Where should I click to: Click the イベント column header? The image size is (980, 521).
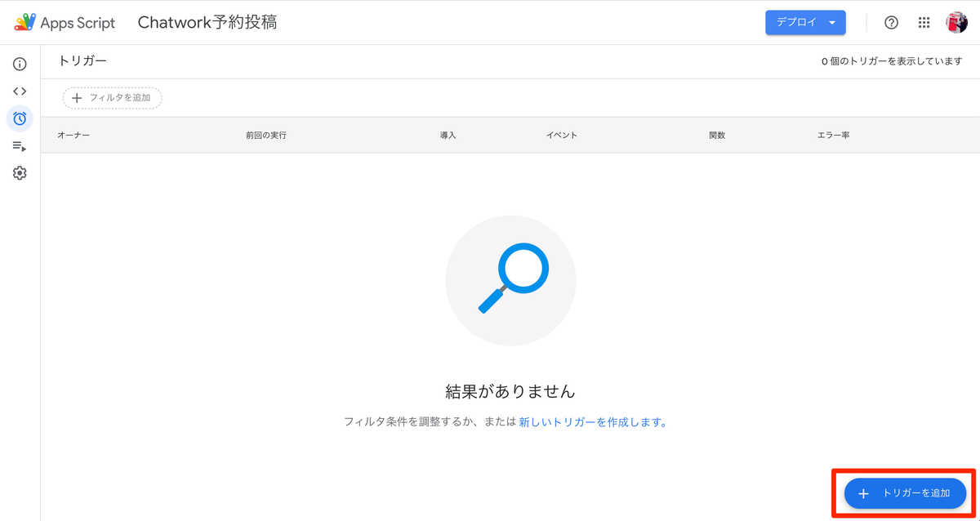pyautogui.click(x=562, y=135)
